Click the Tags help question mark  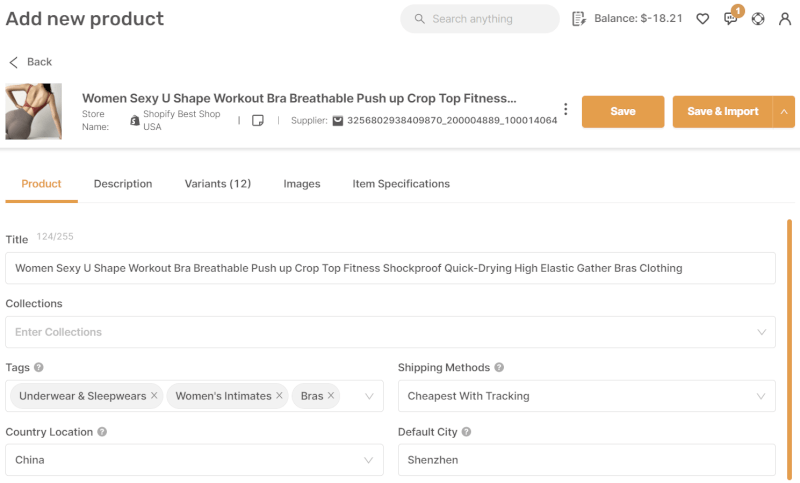(x=38, y=367)
